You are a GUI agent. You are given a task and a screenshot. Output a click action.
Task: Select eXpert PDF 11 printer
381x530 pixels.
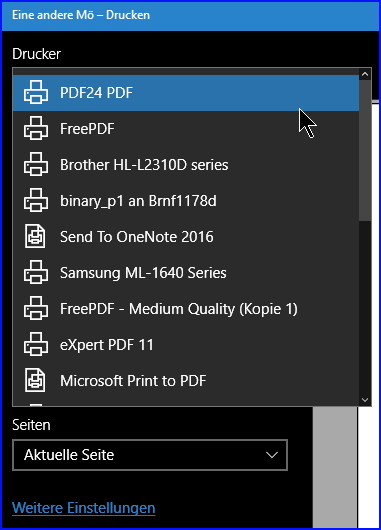click(x=186, y=344)
